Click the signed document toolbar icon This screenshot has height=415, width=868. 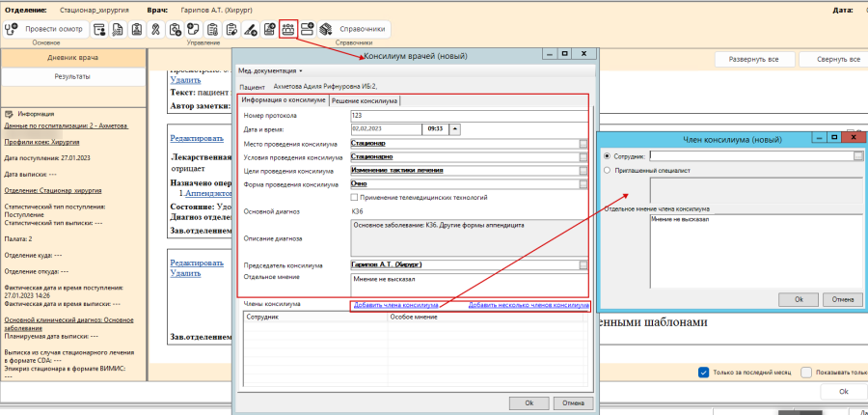click(118, 29)
